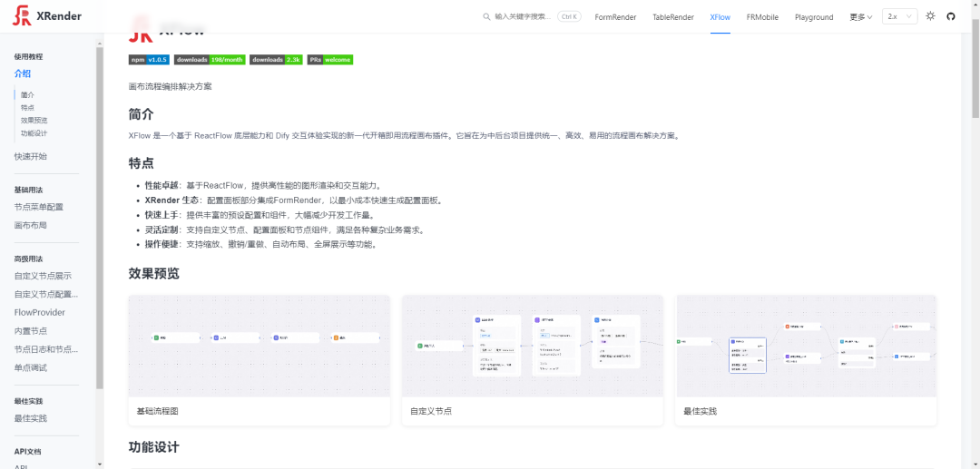Click the 功能设计 heading
The width and height of the screenshot is (980, 469).
click(x=153, y=447)
